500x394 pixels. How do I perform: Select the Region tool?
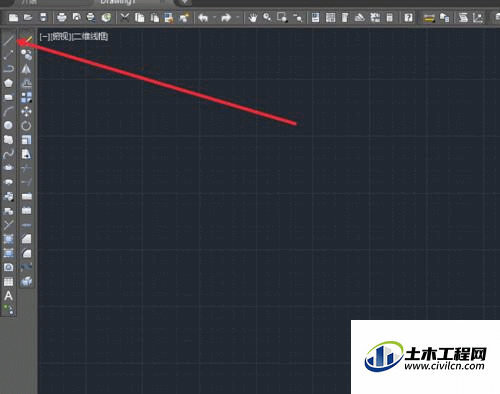click(9, 267)
